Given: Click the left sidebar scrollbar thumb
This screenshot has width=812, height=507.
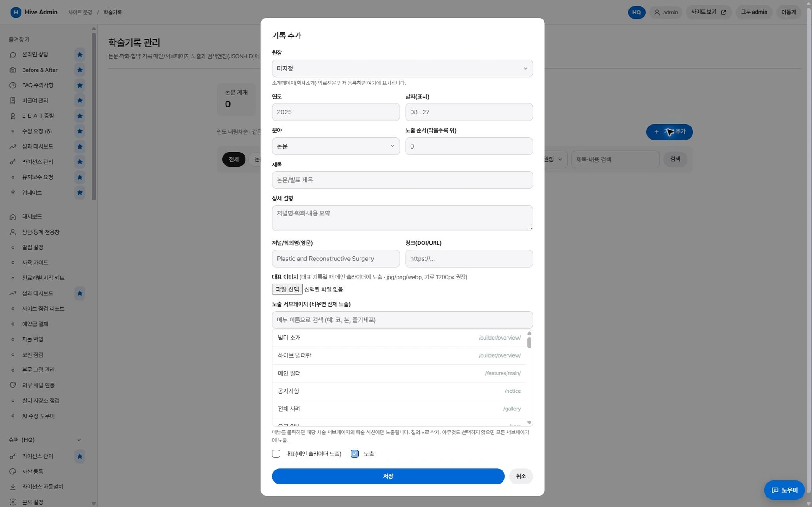Looking at the screenshot, I should 94,116.
